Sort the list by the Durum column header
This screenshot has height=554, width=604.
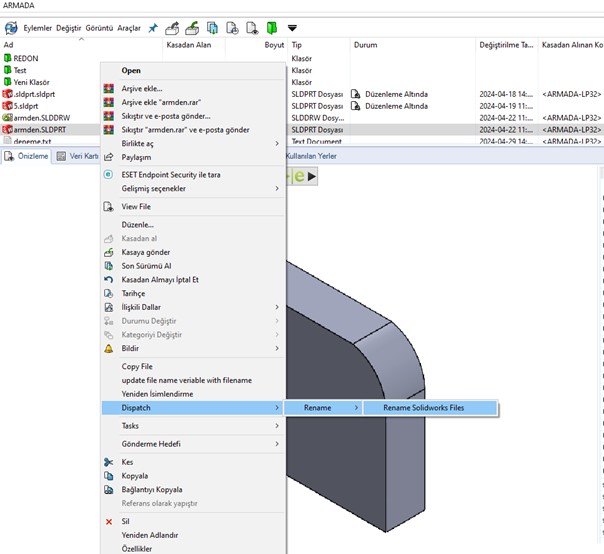tap(365, 45)
